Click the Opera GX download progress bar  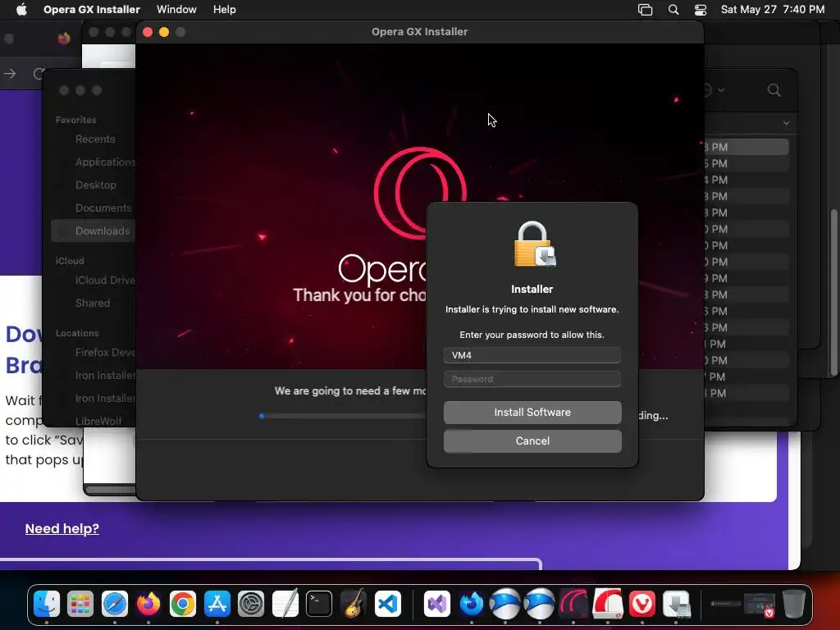point(343,416)
